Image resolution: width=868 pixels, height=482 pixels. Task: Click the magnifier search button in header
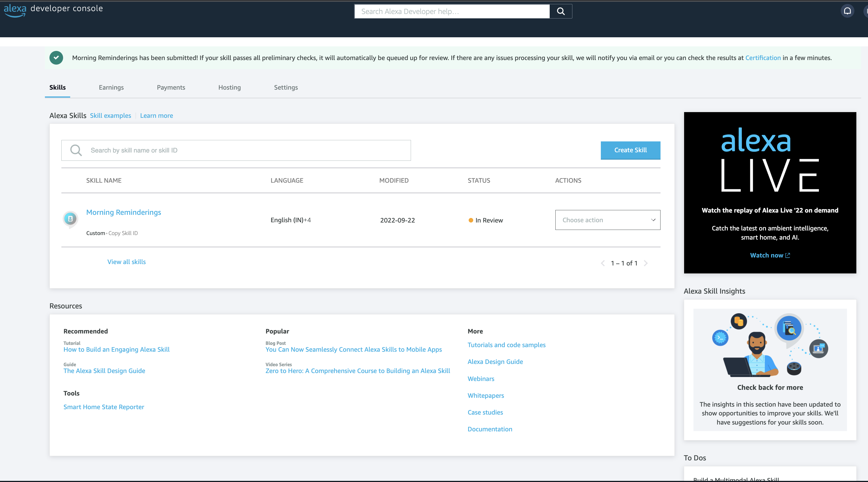coord(561,11)
